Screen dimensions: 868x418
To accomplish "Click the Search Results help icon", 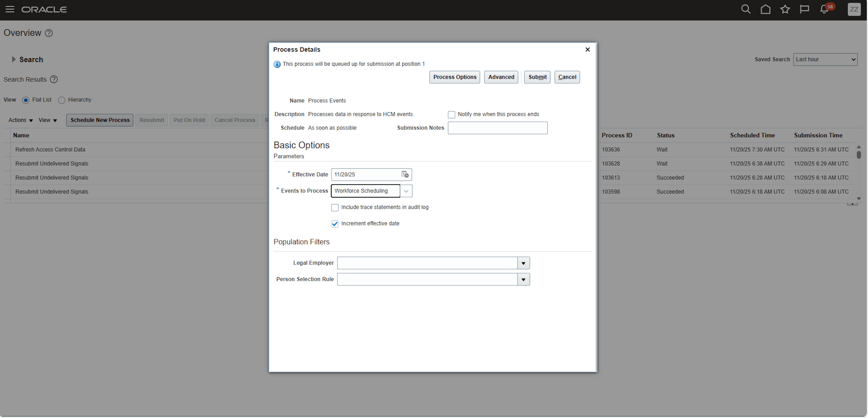I will (x=54, y=80).
